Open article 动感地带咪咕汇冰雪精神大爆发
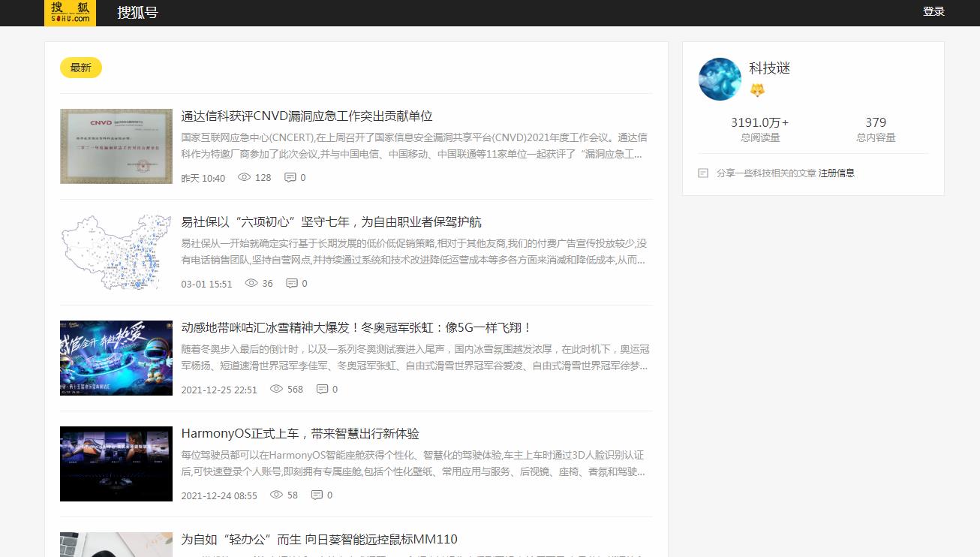The height and width of the screenshot is (557, 980). coord(357,328)
